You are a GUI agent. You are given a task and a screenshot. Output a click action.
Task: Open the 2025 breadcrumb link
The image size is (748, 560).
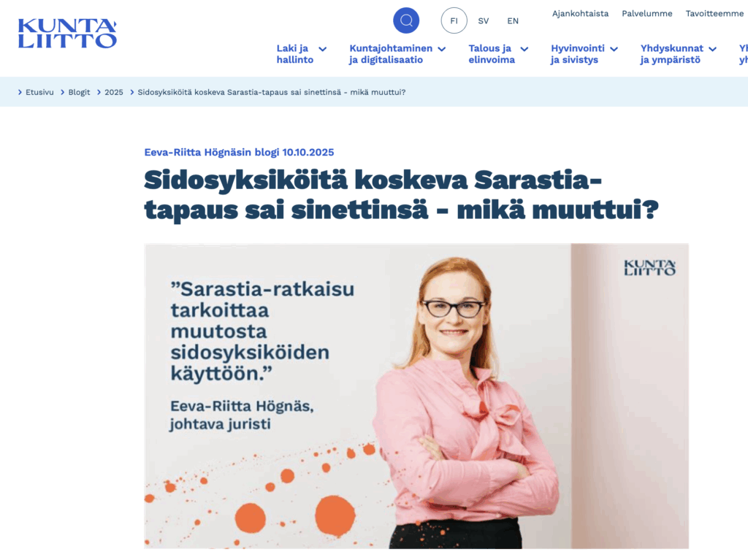click(113, 92)
